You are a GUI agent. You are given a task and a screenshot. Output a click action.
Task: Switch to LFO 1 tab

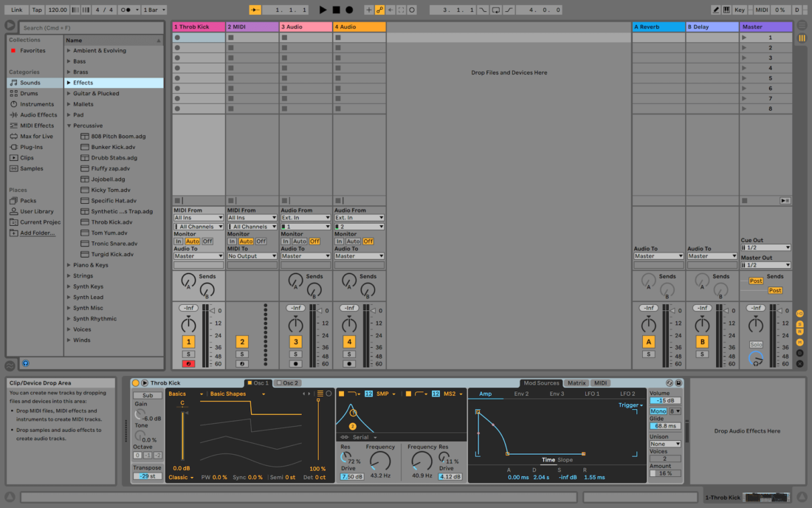(592, 394)
